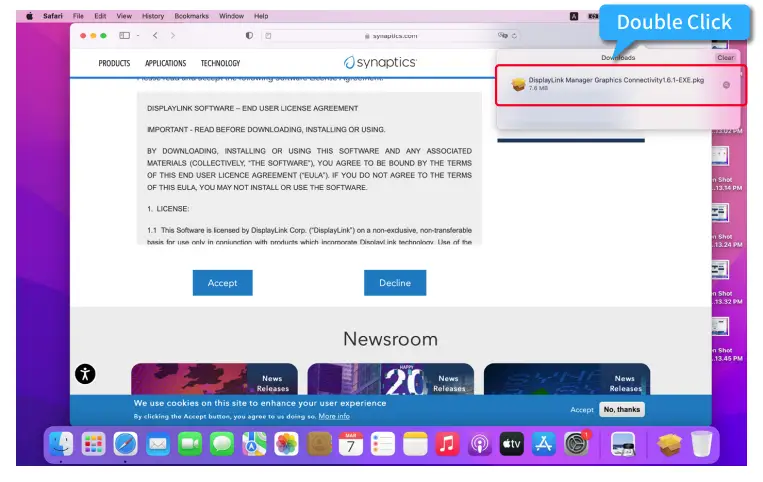Click No, thanks on cookie banner
The height and width of the screenshot is (482, 763).
(x=622, y=410)
